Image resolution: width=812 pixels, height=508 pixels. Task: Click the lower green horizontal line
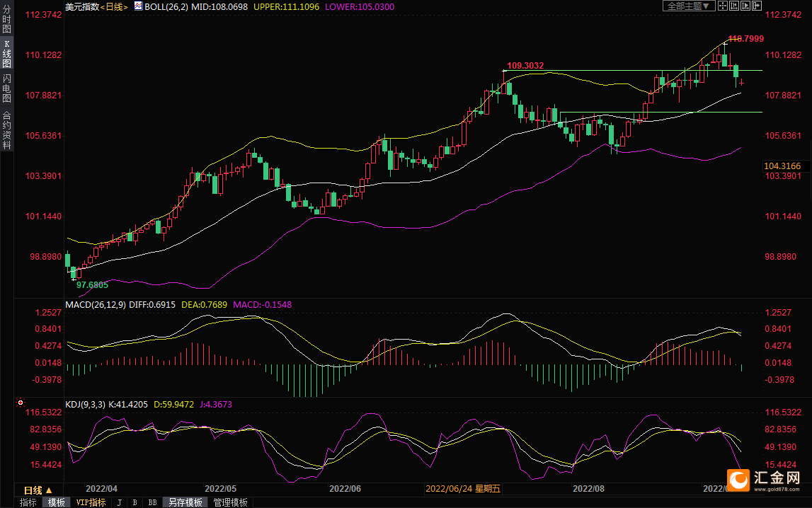[661, 112]
